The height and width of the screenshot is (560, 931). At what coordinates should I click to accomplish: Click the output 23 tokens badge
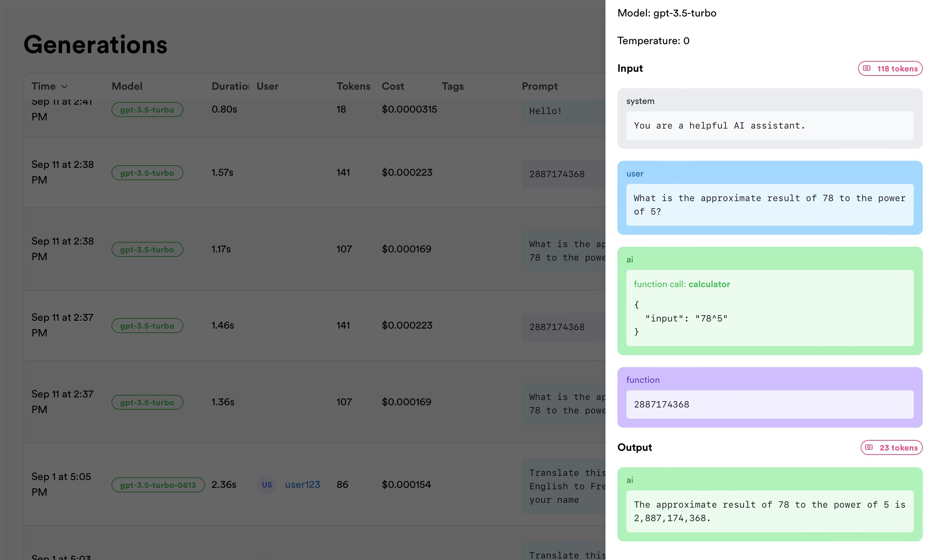pyautogui.click(x=891, y=447)
